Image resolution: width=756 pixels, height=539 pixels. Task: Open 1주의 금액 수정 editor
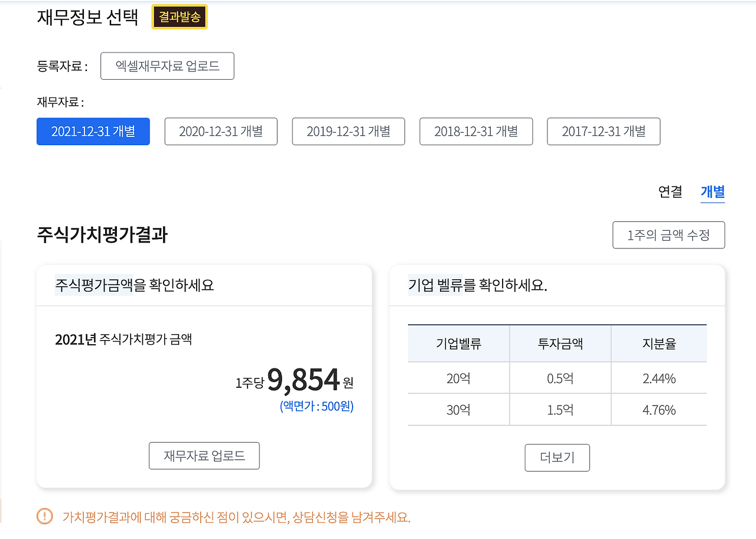[x=669, y=234]
